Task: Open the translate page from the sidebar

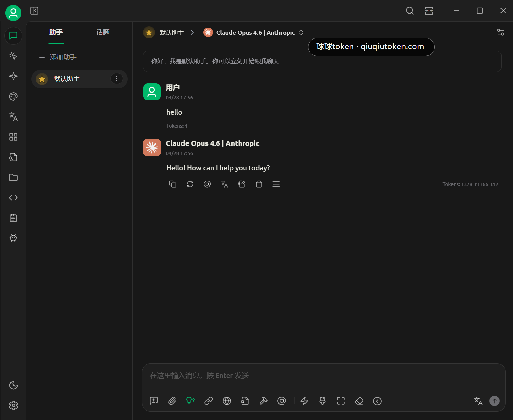Action: (x=13, y=116)
